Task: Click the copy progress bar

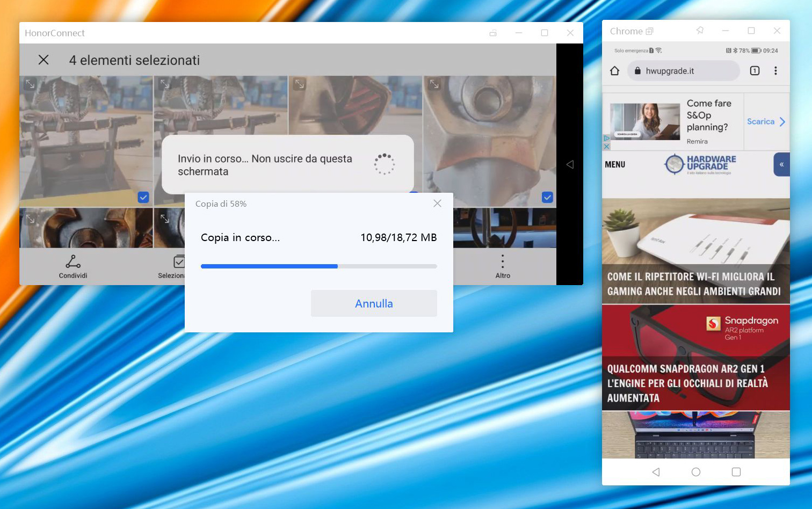Action: pos(318,266)
